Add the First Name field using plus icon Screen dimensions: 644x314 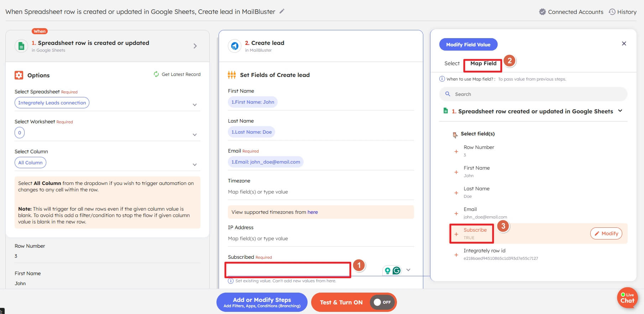tap(456, 172)
